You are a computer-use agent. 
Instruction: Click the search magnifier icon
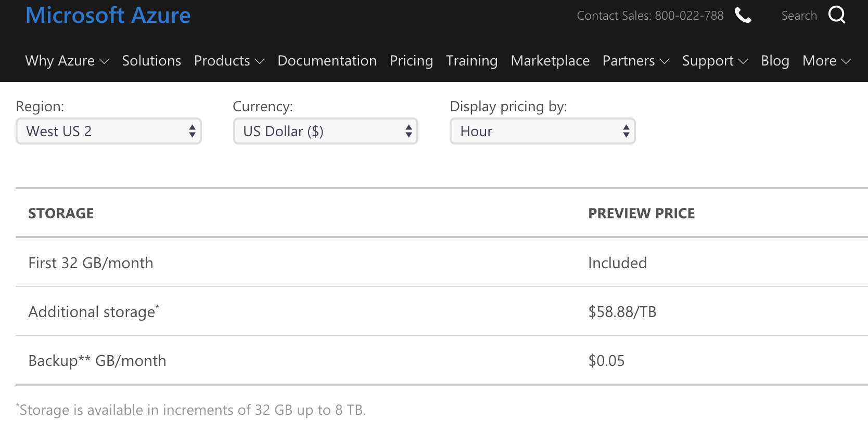[x=837, y=15]
